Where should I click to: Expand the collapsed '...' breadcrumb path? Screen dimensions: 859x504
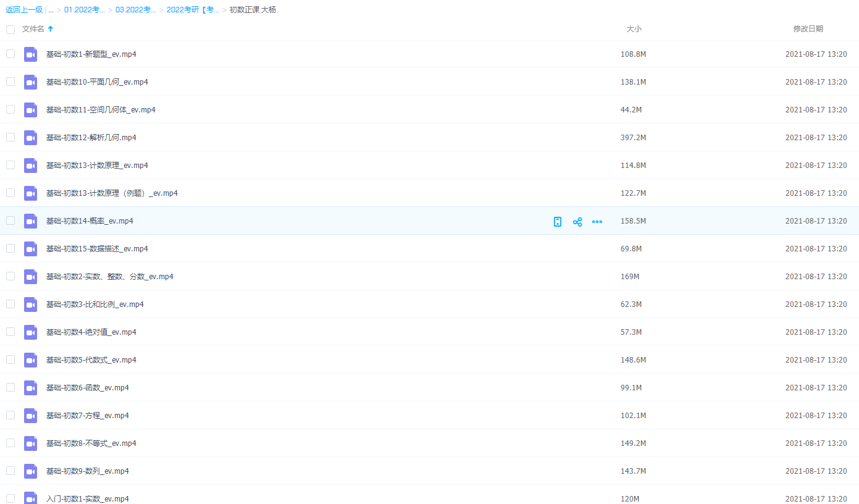pyautogui.click(x=51, y=10)
